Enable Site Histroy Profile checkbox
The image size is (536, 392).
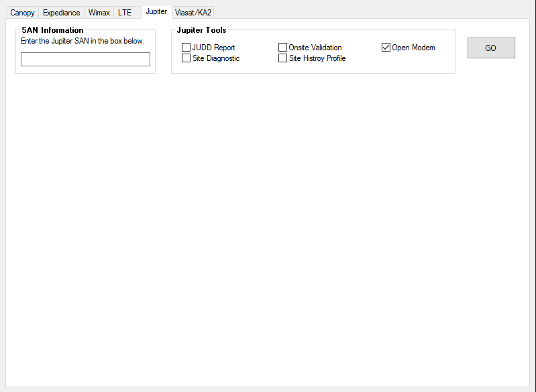coord(282,58)
